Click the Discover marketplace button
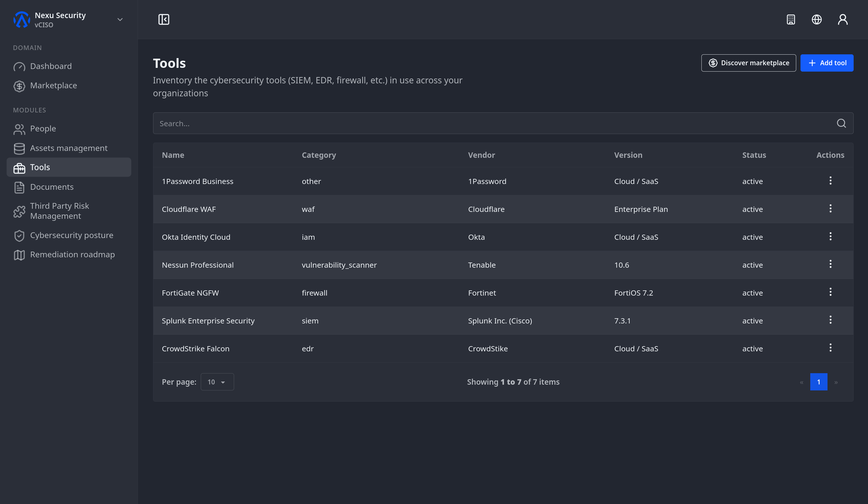This screenshot has width=868, height=504. coord(749,63)
